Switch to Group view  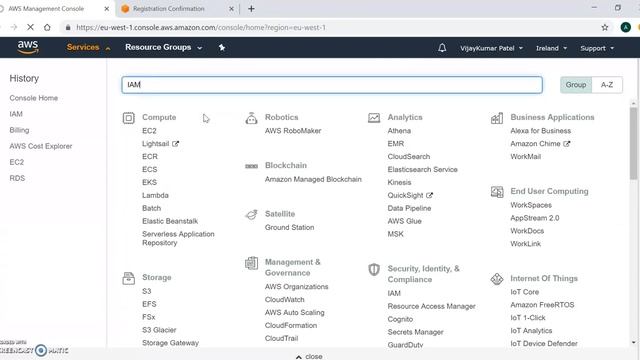576,85
